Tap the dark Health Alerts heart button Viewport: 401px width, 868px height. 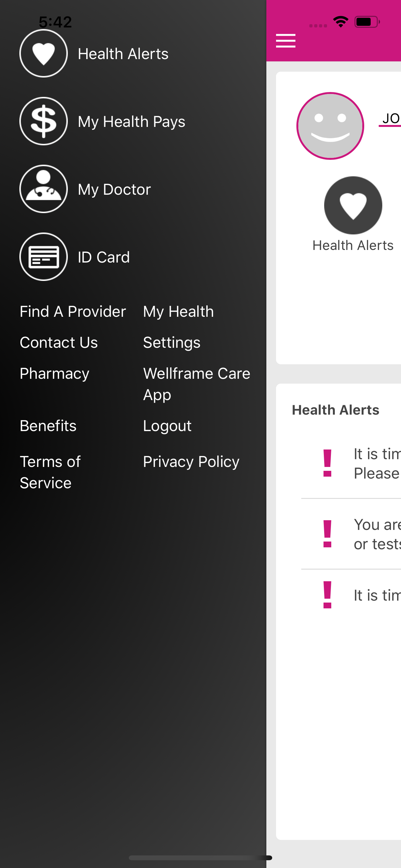click(x=353, y=205)
